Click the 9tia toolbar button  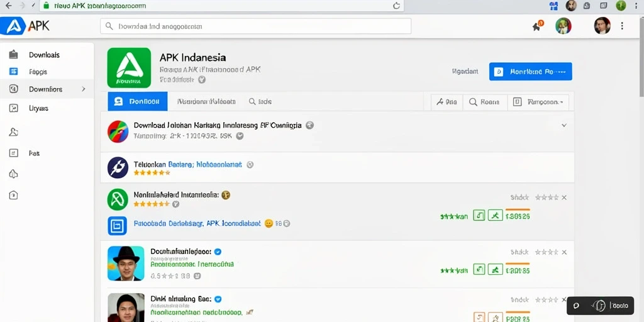(x=447, y=103)
